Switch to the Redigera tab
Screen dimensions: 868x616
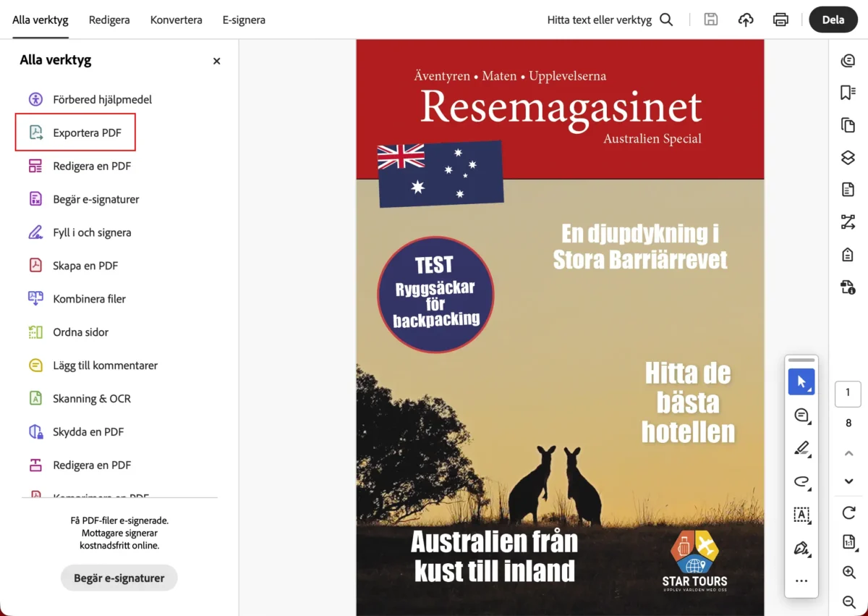[109, 20]
